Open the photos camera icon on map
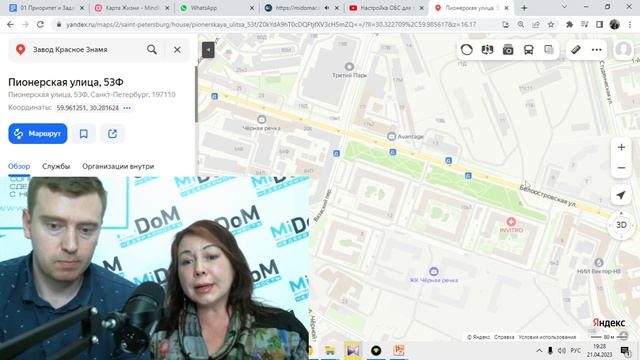 tap(508, 50)
